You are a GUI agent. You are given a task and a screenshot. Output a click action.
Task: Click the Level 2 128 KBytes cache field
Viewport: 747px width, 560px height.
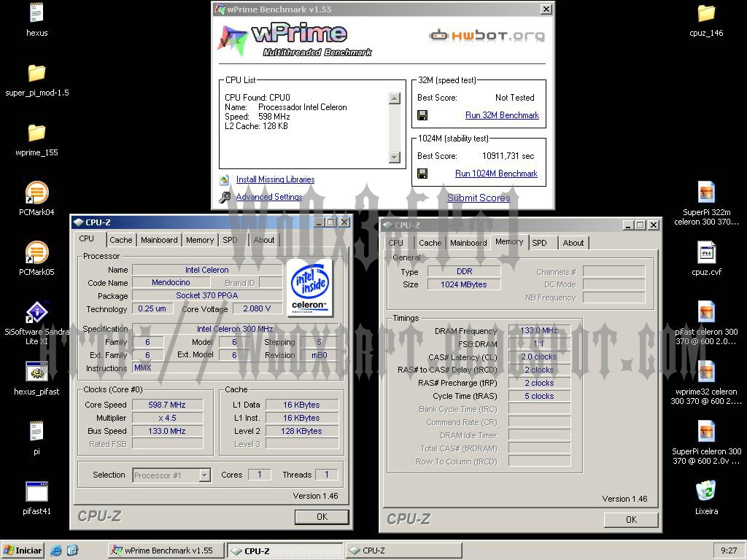301,431
